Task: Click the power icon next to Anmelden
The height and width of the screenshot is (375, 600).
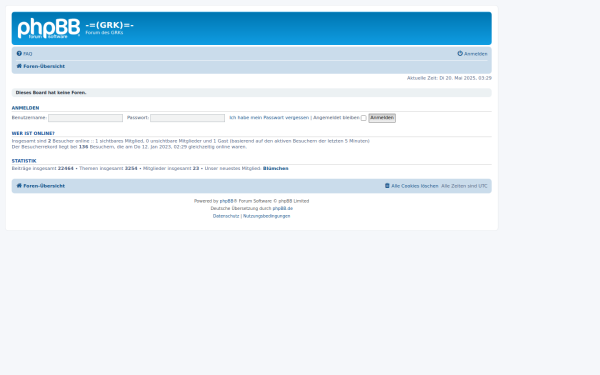Action: (x=460, y=54)
